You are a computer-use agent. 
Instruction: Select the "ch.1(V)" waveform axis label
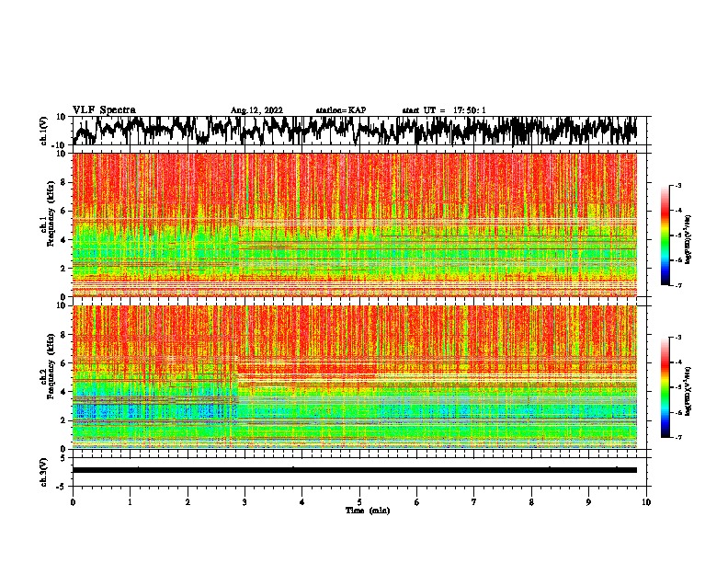(44, 132)
